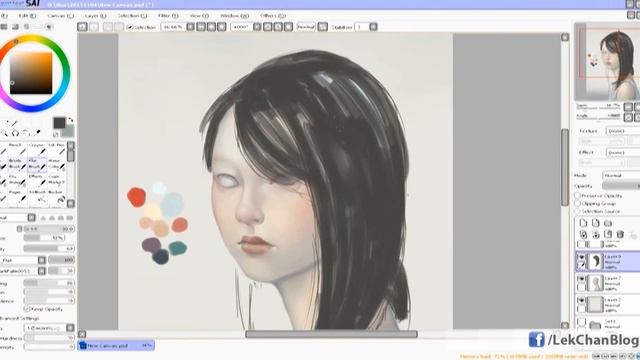Viewport: 640px width, 360px height.
Task: Open the layer blending Mode dropdown
Action: [x=621, y=176]
